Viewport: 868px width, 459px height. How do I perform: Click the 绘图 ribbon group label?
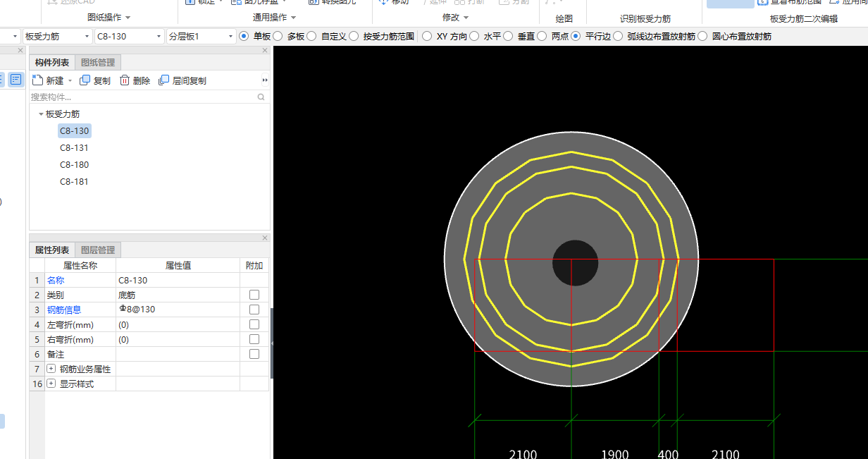click(x=564, y=18)
